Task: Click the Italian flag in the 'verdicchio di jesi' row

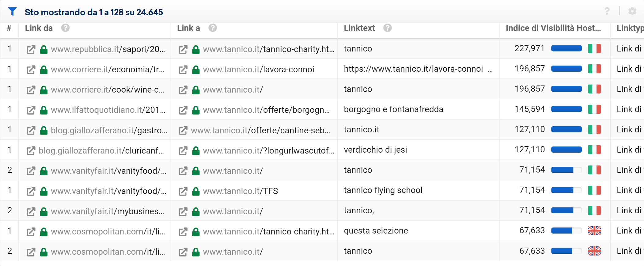Action: click(594, 150)
